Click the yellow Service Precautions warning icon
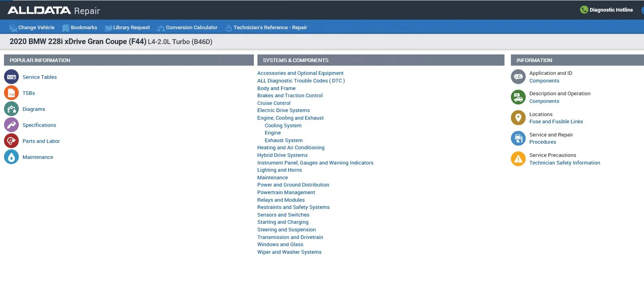This screenshot has width=644, height=297. tap(518, 159)
